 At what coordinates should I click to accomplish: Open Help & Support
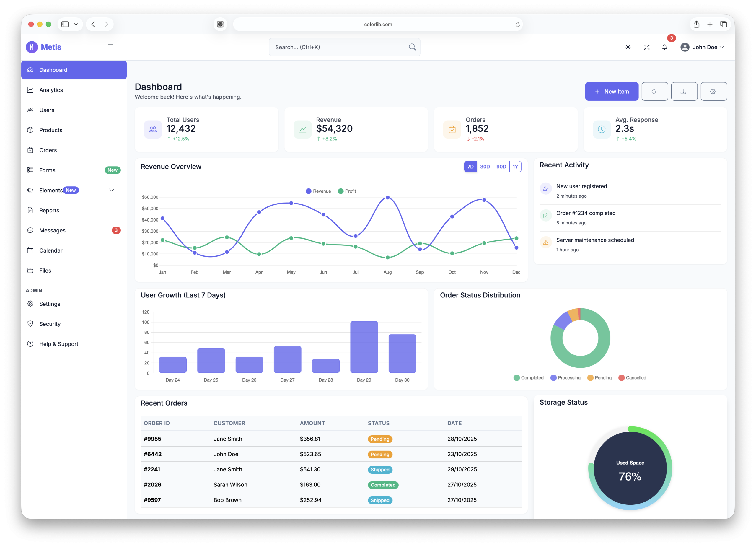59,344
